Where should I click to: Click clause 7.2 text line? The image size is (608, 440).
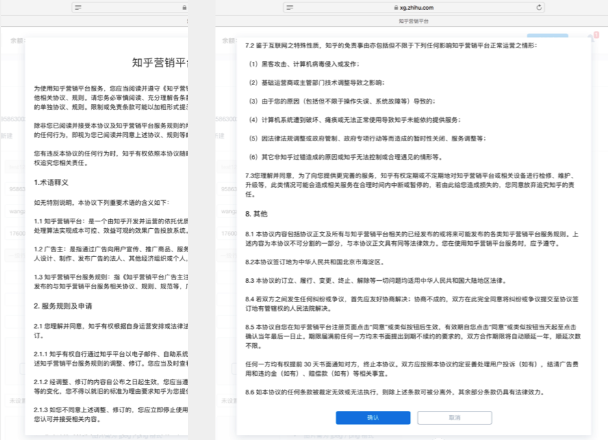[391, 45]
